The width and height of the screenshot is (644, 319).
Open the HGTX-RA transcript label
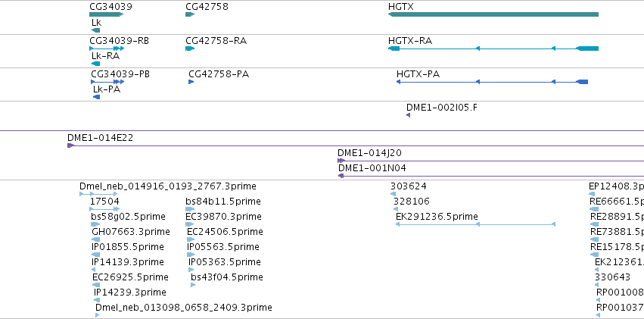(x=410, y=41)
